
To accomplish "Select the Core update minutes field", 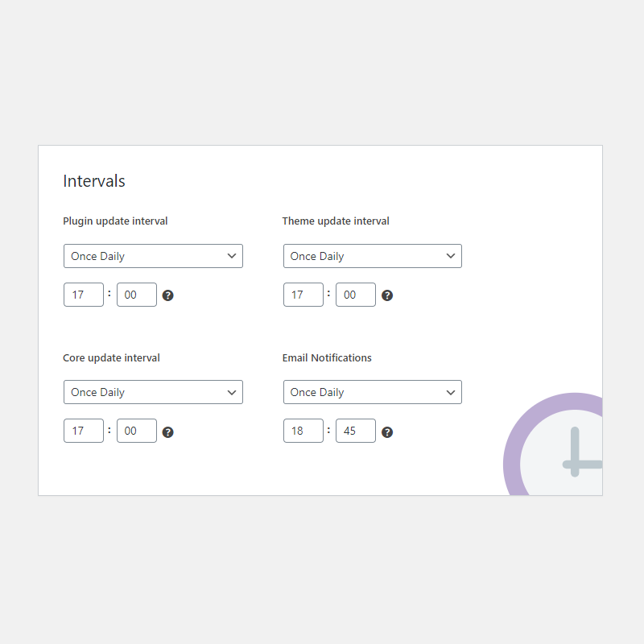I will [x=137, y=431].
